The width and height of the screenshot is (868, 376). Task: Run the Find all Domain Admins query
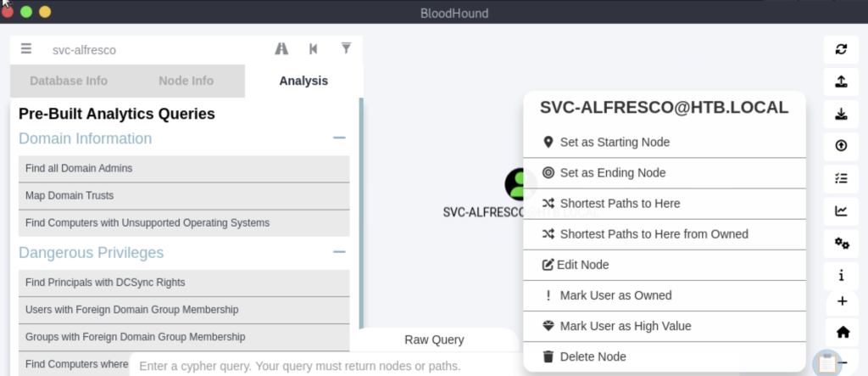[184, 169]
